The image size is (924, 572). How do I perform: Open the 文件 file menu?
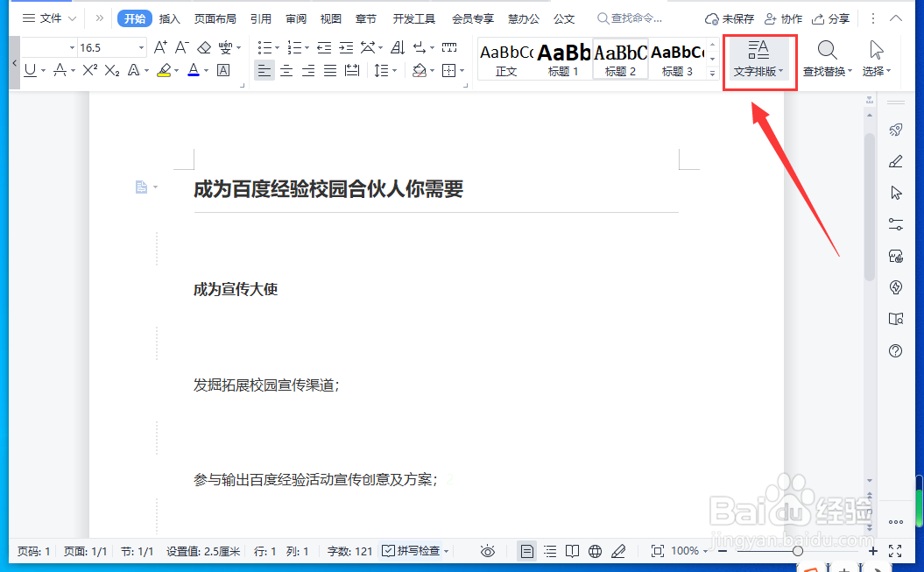50,18
